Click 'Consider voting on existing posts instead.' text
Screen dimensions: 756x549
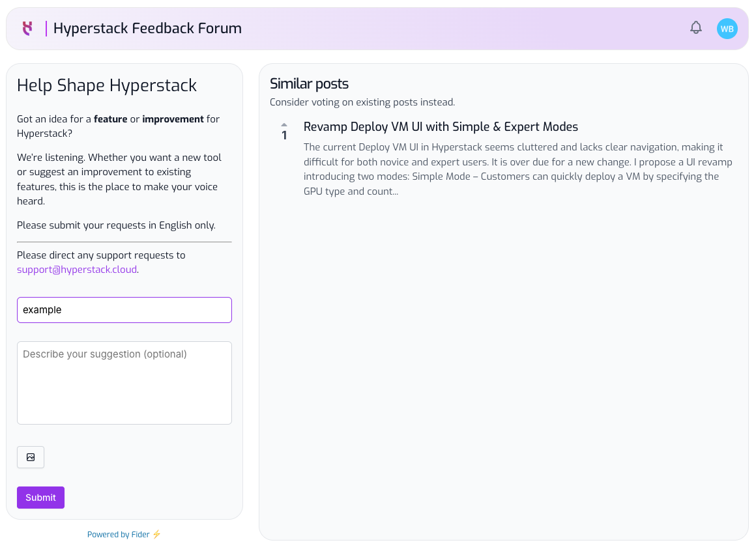[x=362, y=102]
